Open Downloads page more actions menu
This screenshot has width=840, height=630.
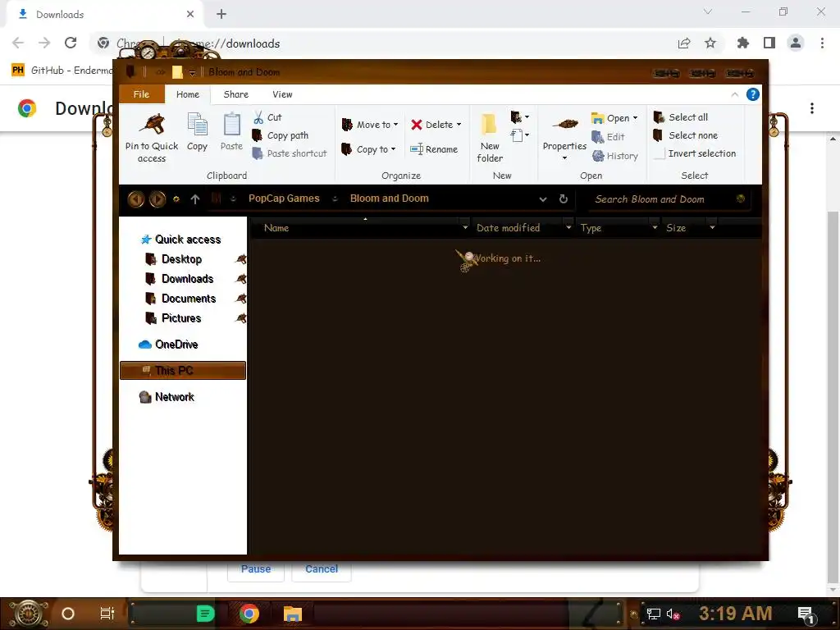pyautogui.click(x=811, y=108)
